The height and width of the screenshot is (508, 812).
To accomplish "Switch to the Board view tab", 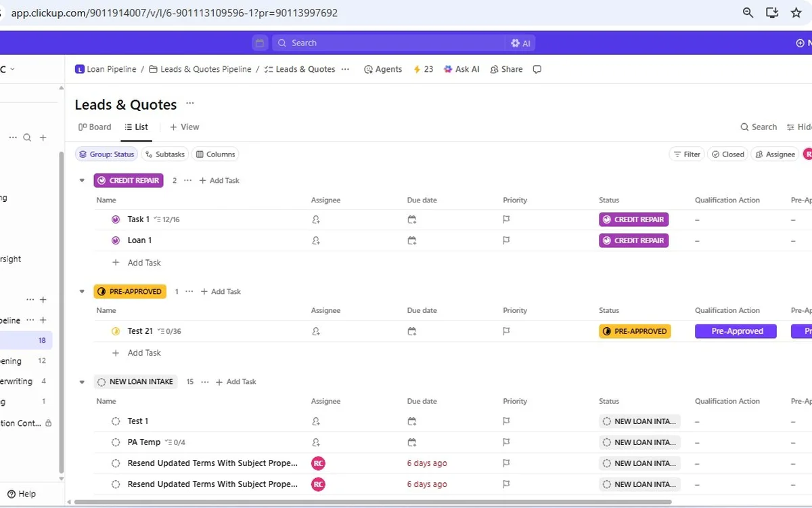I will click(95, 127).
